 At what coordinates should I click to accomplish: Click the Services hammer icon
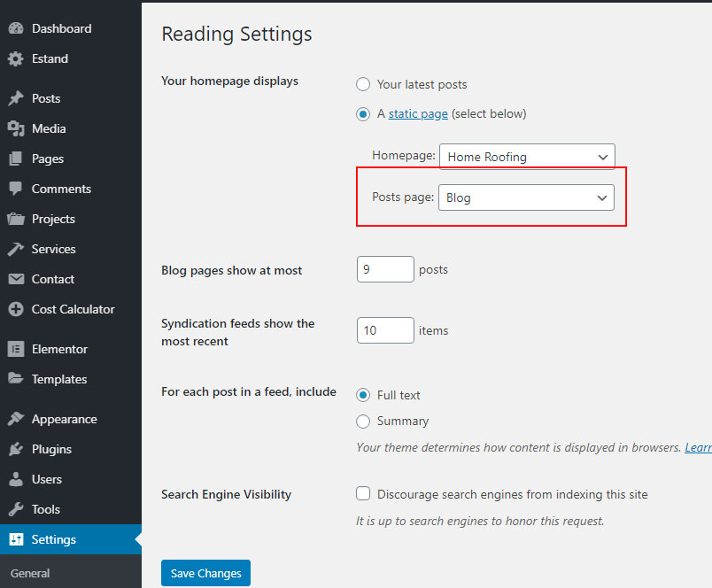click(x=16, y=249)
